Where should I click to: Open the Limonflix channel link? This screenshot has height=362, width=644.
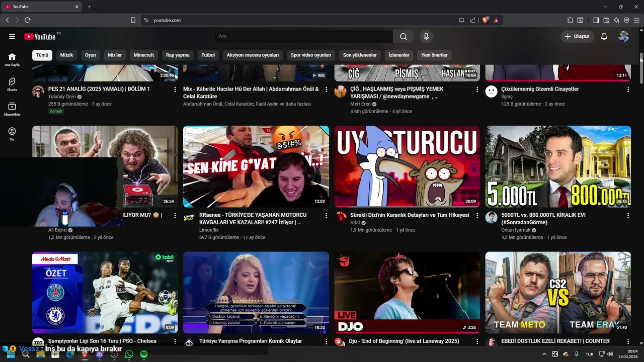(209, 230)
